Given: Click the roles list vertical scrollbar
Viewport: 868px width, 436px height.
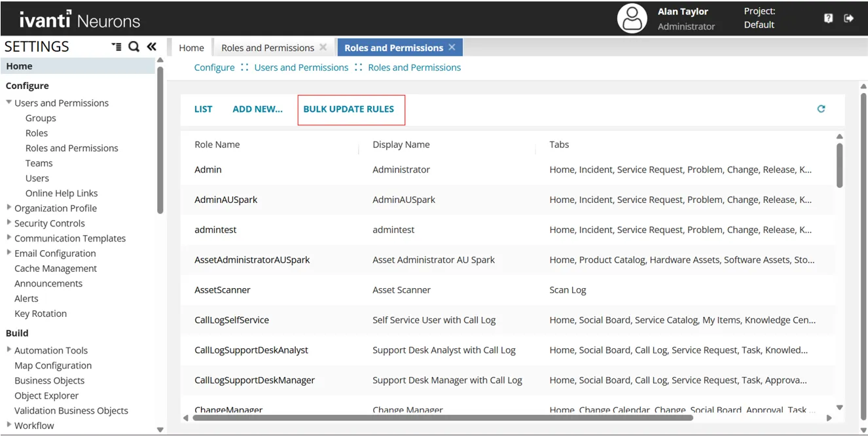Looking at the screenshot, I should [x=839, y=166].
